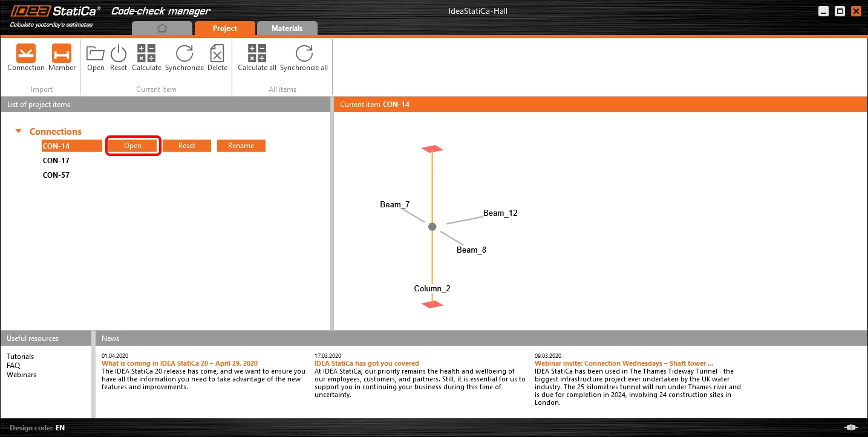Select CON-17 in the project list
Screen dimensions: 868x437
(x=56, y=161)
